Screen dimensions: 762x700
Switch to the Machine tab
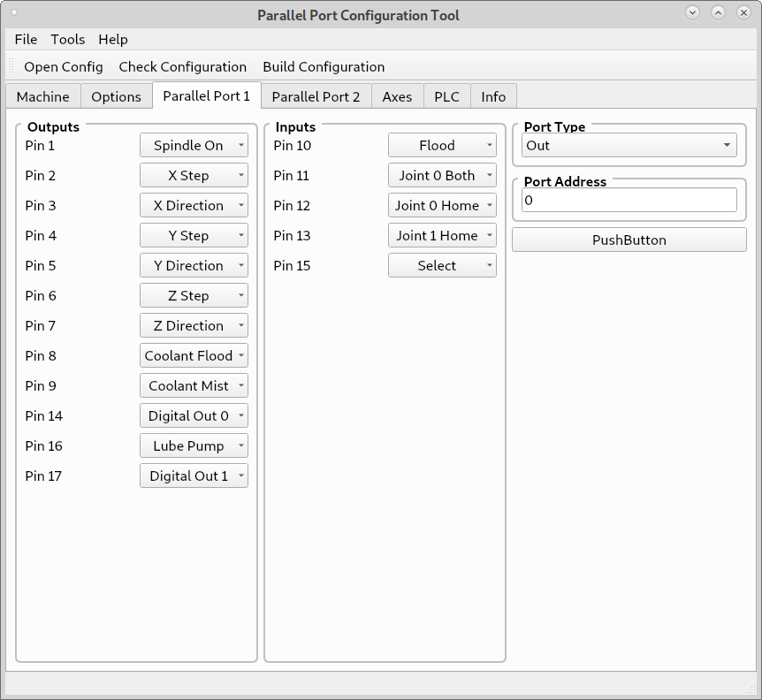click(42, 96)
